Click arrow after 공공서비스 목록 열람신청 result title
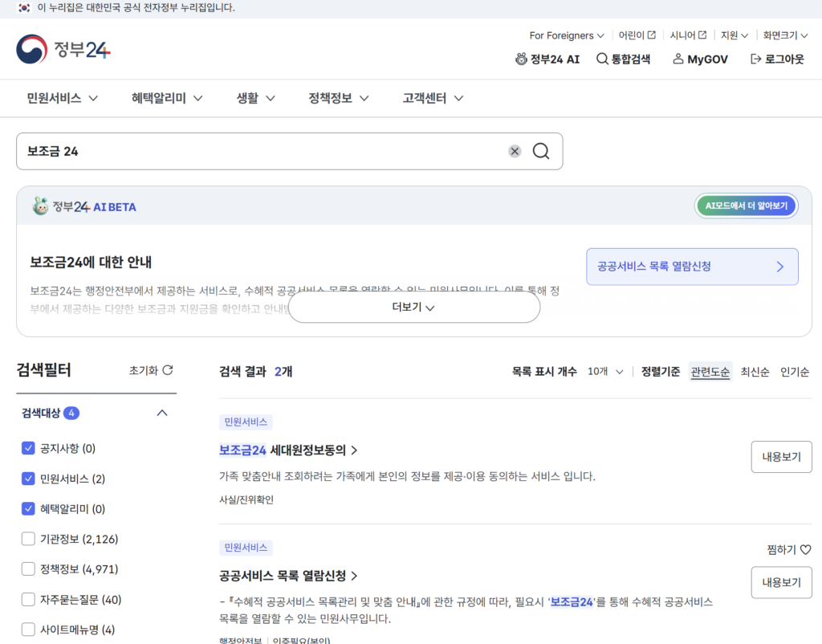The image size is (822, 644). pos(354,576)
